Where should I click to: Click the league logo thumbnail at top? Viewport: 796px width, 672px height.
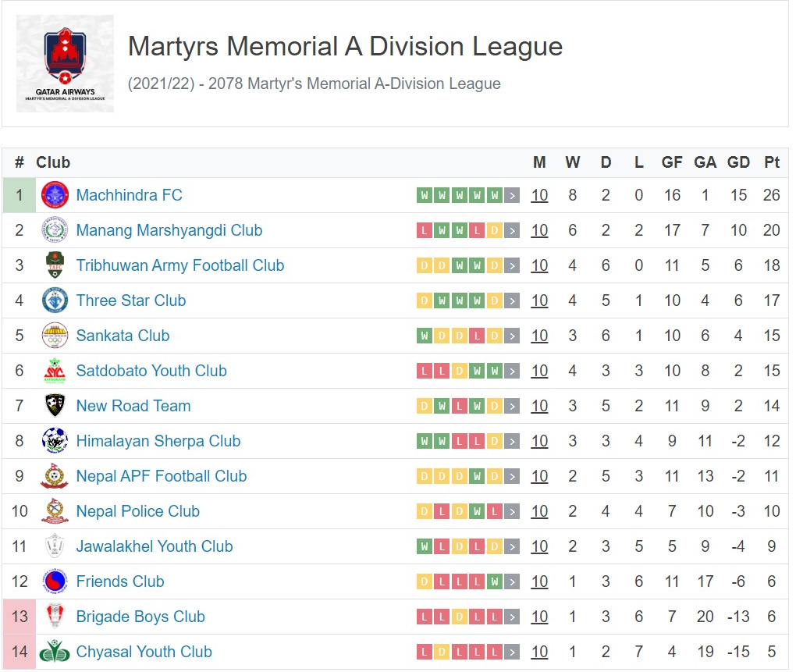[65, 63]
